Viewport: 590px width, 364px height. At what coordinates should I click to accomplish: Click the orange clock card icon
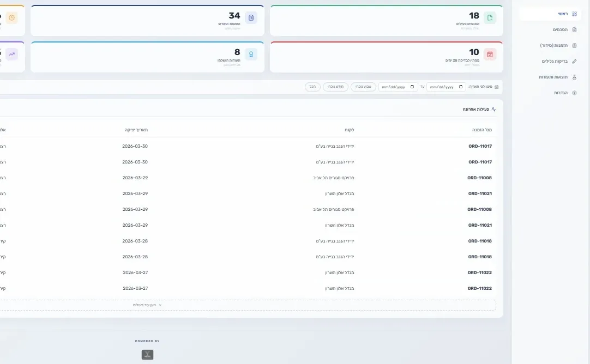11,17
